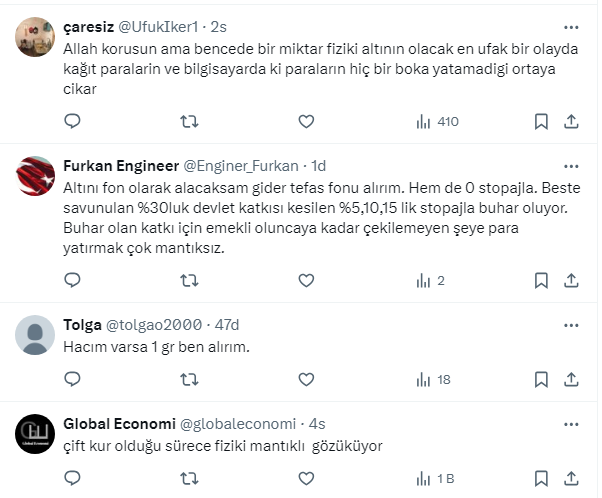
Task: Share Tolga's tweet
Action: tap(571, 379)
